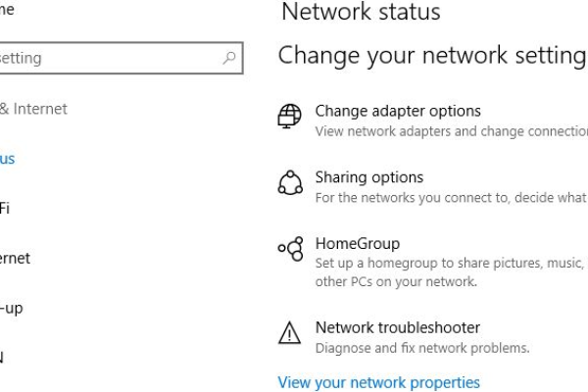
Task: Open the HomeGroup heading
Action: pos(358,243)
